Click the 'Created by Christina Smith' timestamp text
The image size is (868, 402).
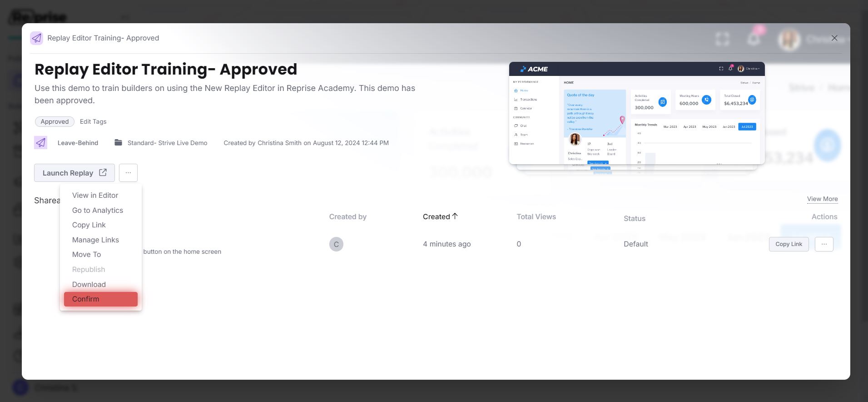click(306, 143)
